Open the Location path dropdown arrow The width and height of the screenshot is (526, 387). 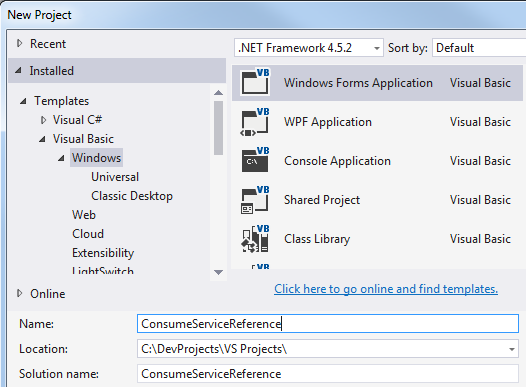click(x=512, y=349)
